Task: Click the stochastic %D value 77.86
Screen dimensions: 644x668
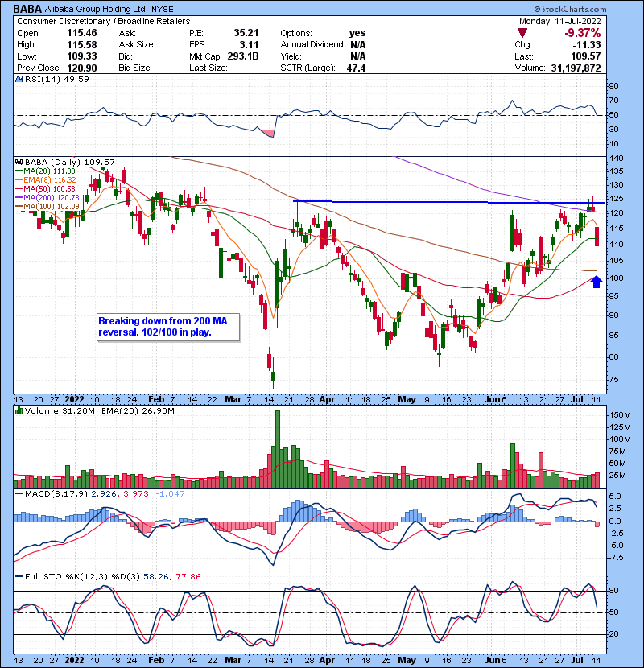Action: (188, 577)
